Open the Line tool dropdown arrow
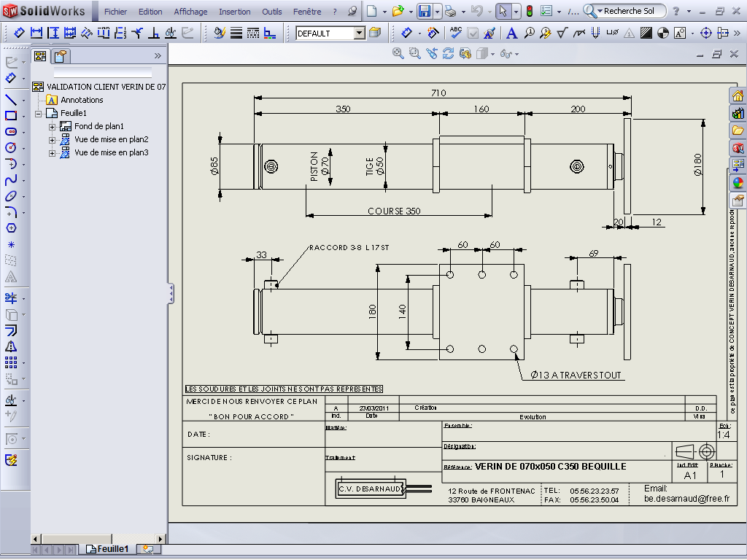The image size is (747, 560). [x=23, y=101]
